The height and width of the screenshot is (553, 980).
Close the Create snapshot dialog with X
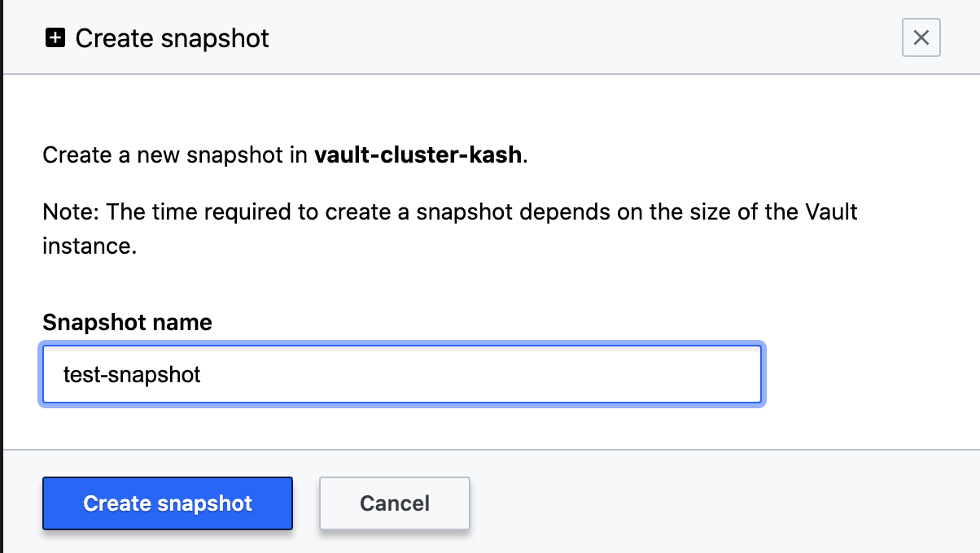pyautogui.click(x=921, y=38)
